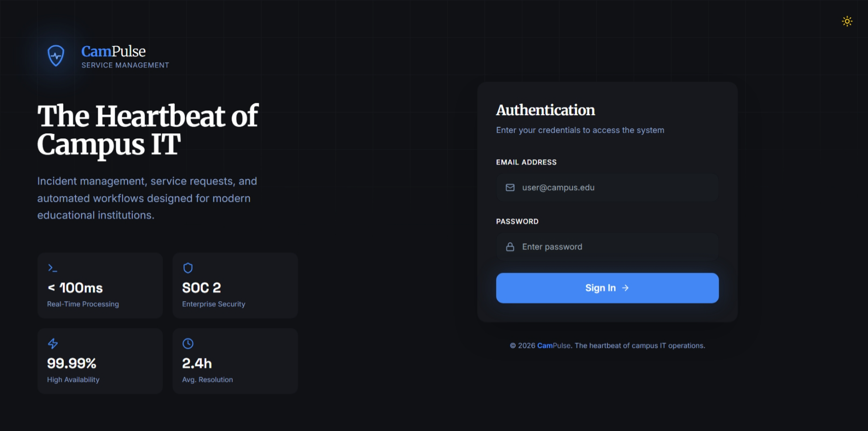The width and height of the screenshot is (868, 431).
Task: Click the shield icon above SOC 2
Action: pyautogui.click(x=187, y=268)
